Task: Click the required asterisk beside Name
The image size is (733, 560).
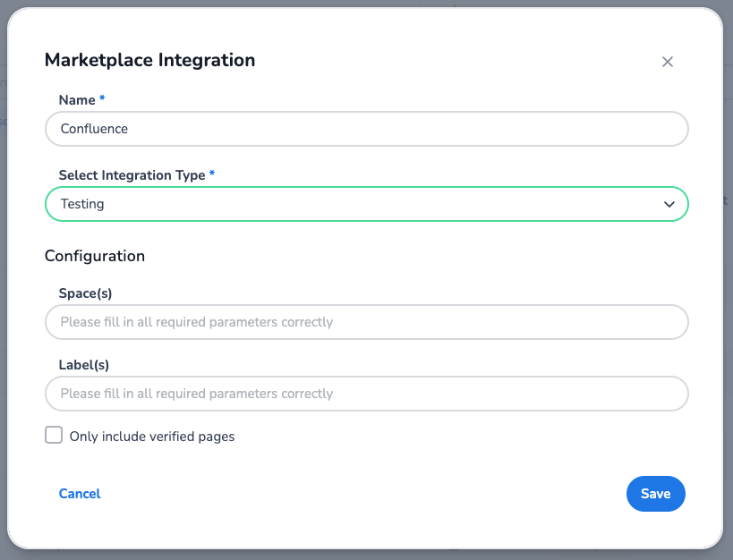Action: (x=102, y=99)
